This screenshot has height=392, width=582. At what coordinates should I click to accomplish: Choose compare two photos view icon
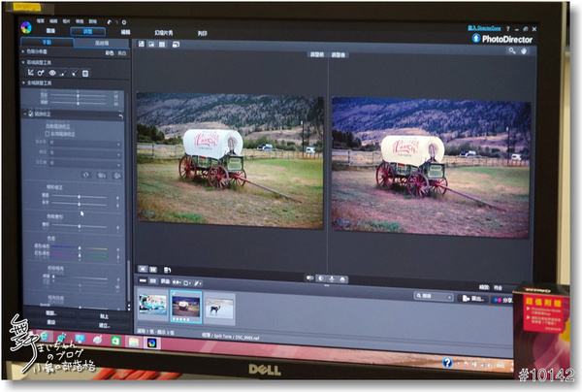coord(153,269)
